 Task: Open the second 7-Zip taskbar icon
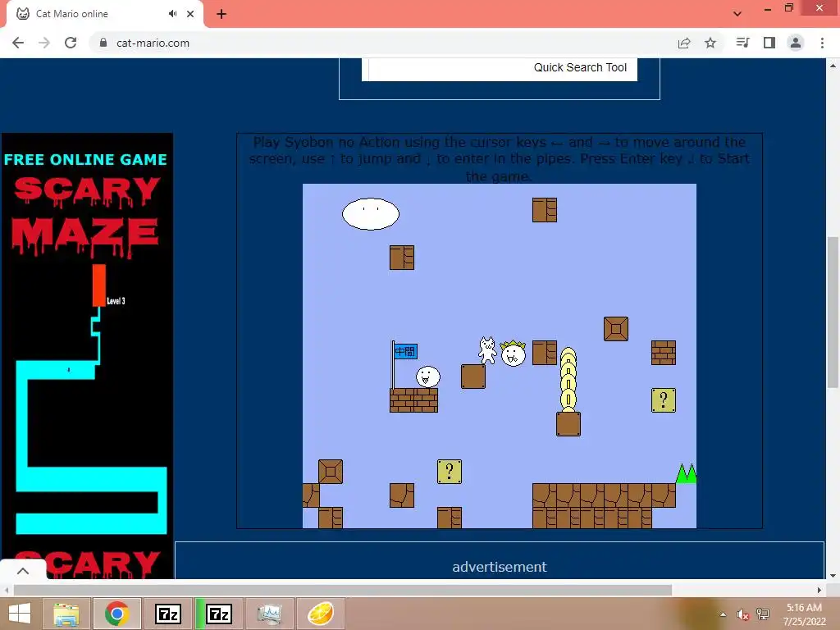coord(219,614)
